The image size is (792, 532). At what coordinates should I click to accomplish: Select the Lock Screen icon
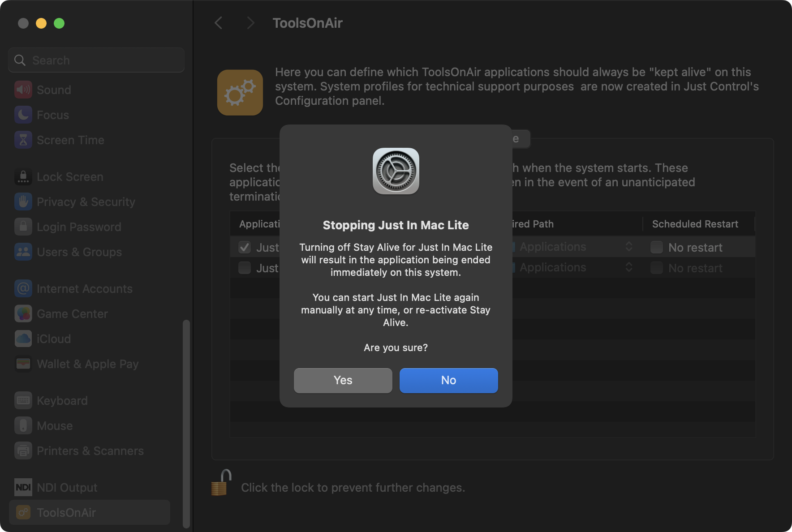coord(23,176)
